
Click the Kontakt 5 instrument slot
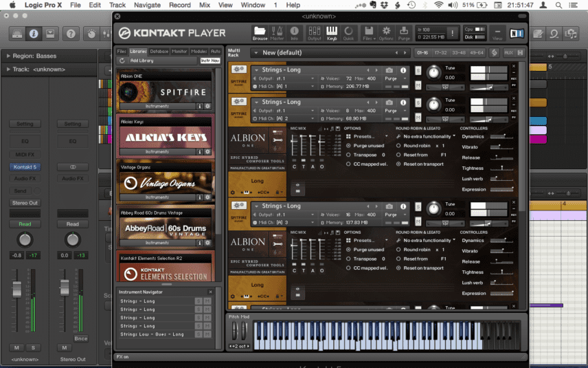(x=25, y=166)
